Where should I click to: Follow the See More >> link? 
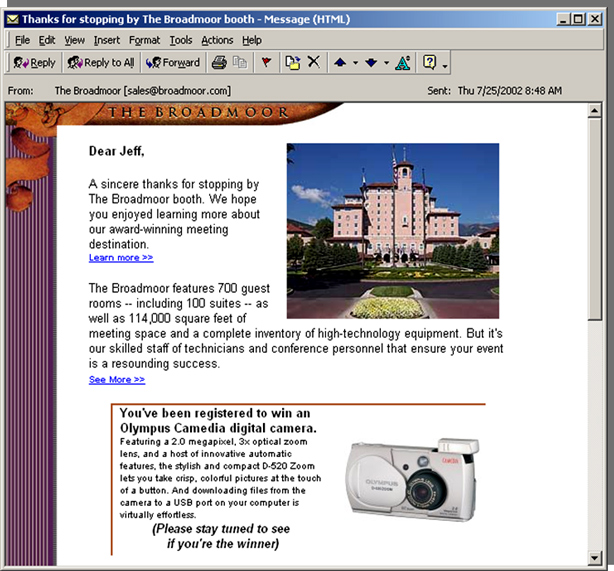click(117, 379)
